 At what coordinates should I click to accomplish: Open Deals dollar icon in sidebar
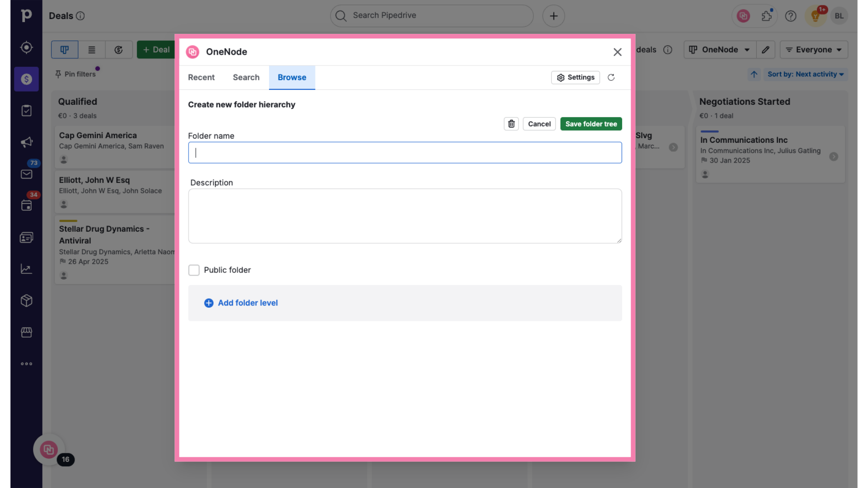(26, 79)
